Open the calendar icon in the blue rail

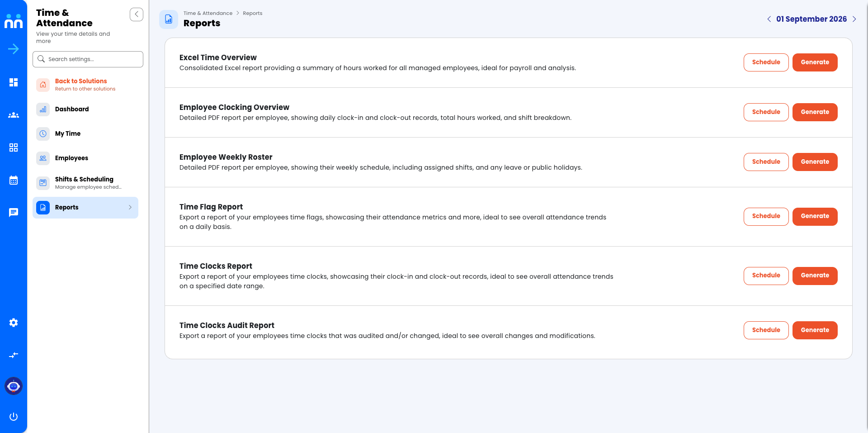coord(14,180)
